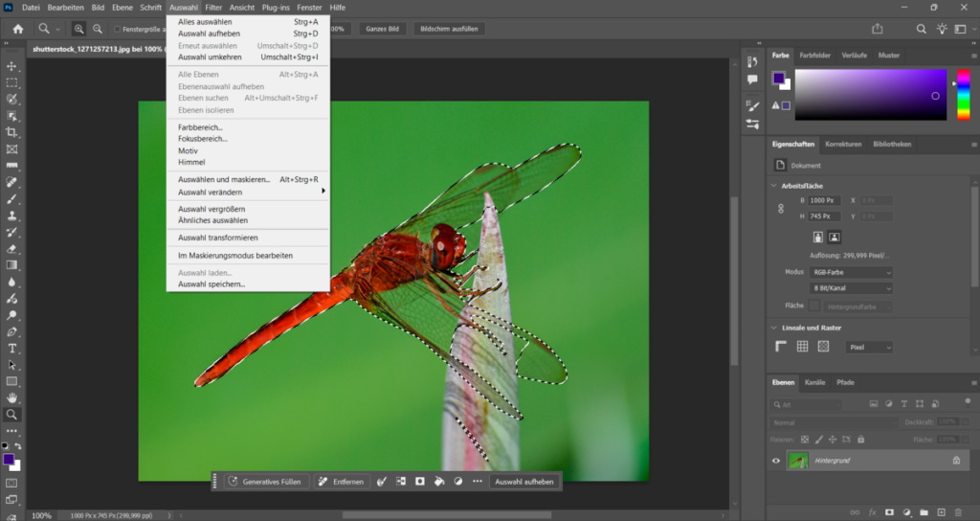Select the Gradient tool
Screen dimensions: 980x521
tap(11, 265)
